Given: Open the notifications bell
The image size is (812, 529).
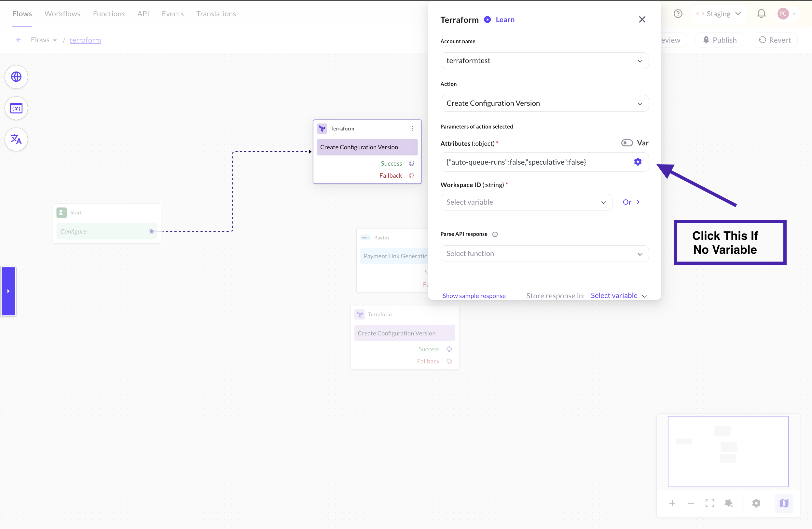Looking at the screenshot, I should click(761, 14).
